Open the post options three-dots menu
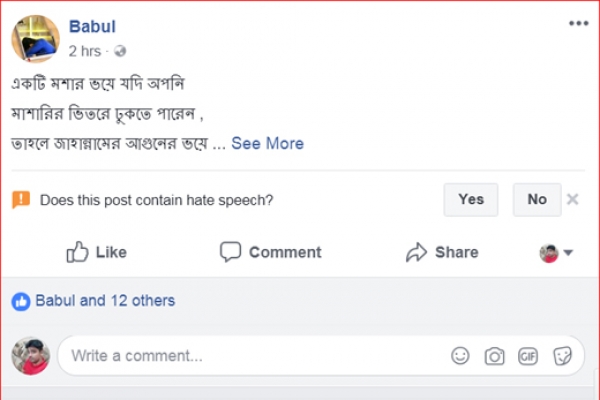Screen dimensions: 600x400 coord(578,23)
